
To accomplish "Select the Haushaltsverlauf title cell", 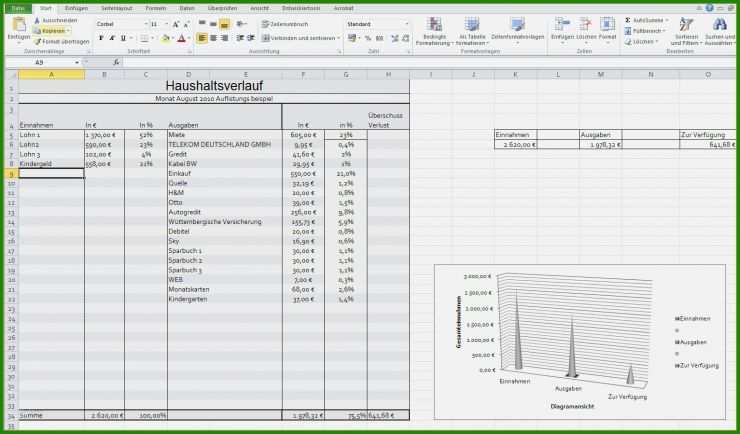I will coord(214,86).
